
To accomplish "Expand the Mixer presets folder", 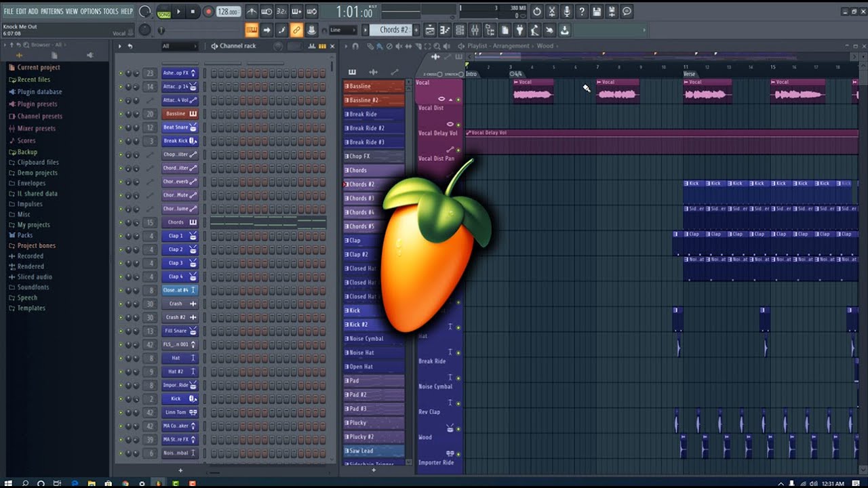I will [x=36, y=128].
